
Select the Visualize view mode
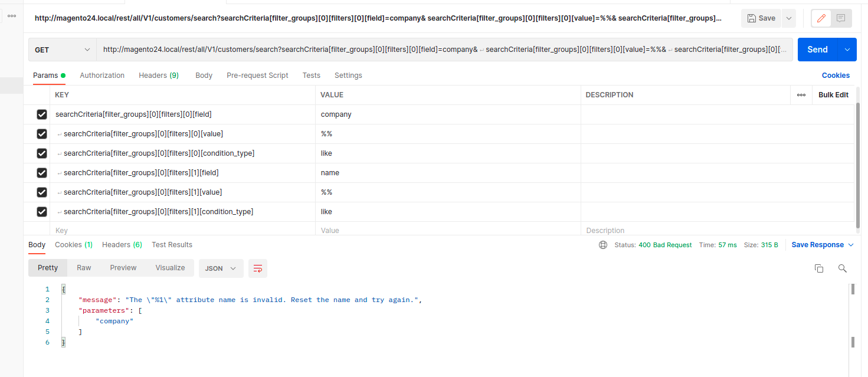170,268
